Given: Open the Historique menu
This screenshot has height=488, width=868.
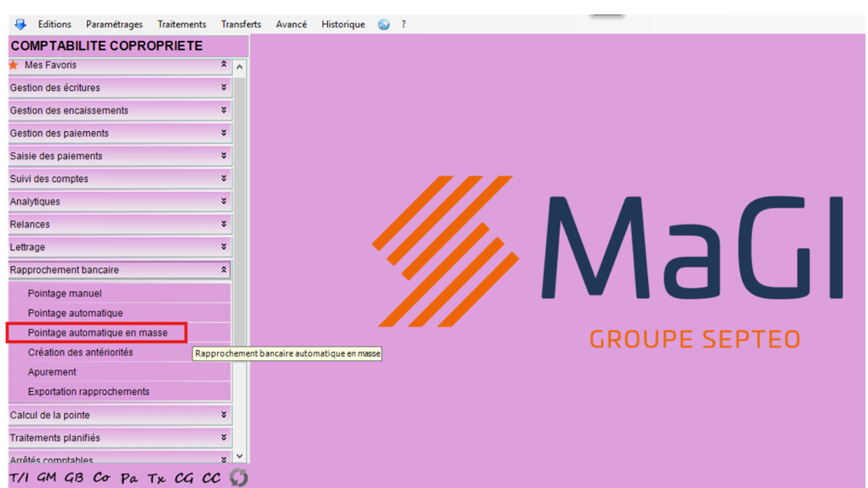Looking at the screenshot, I should [342, 25].
